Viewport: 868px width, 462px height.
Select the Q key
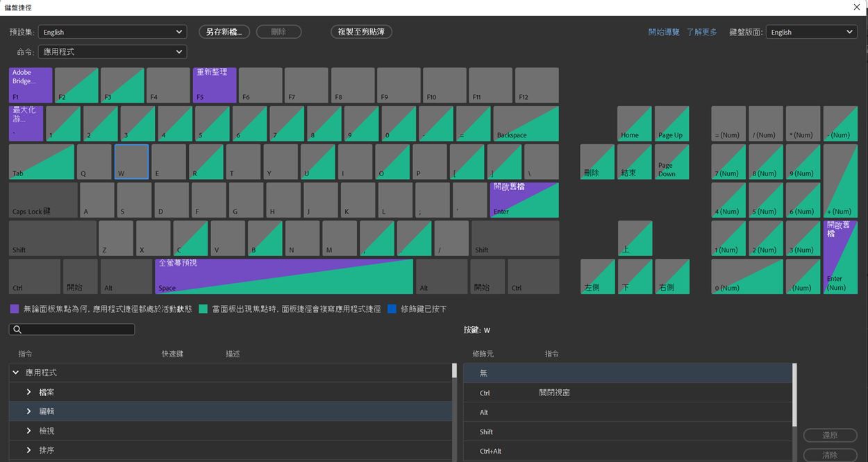(x=94, y=162)
